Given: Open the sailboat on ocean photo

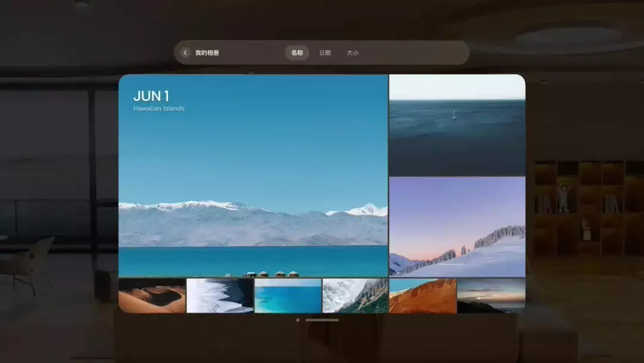Looking at the screenshot, I should click(457, 125).
